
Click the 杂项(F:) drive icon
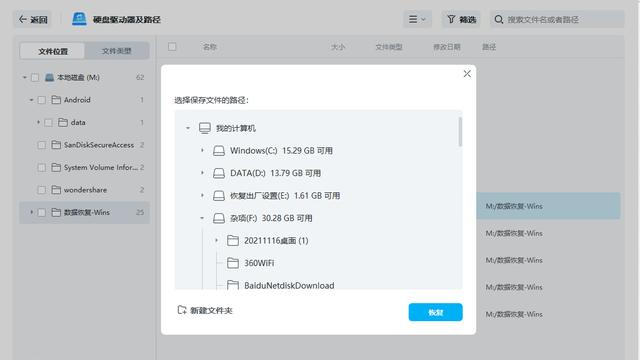pyautogui.click(x=219, y=218)
